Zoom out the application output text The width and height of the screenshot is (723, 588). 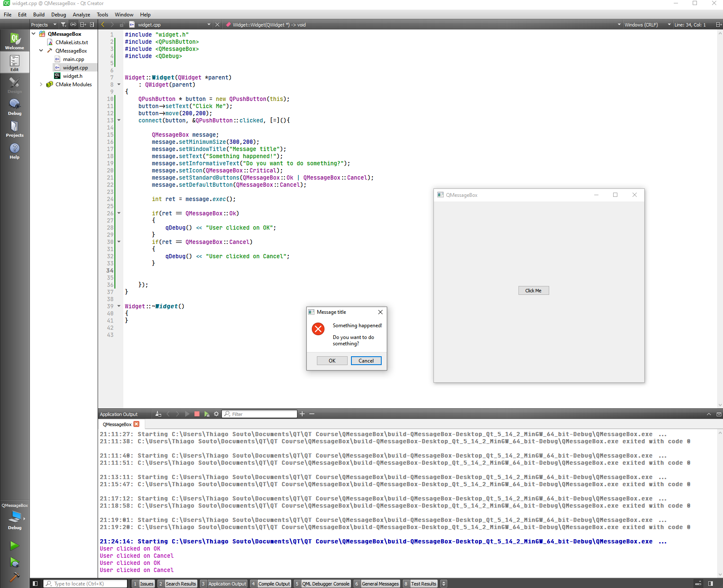(312, 414)
